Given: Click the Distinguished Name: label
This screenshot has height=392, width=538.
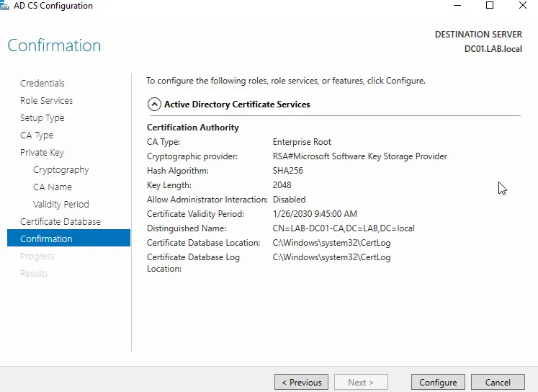Looking at the screenshot, I should click(187, 228).
